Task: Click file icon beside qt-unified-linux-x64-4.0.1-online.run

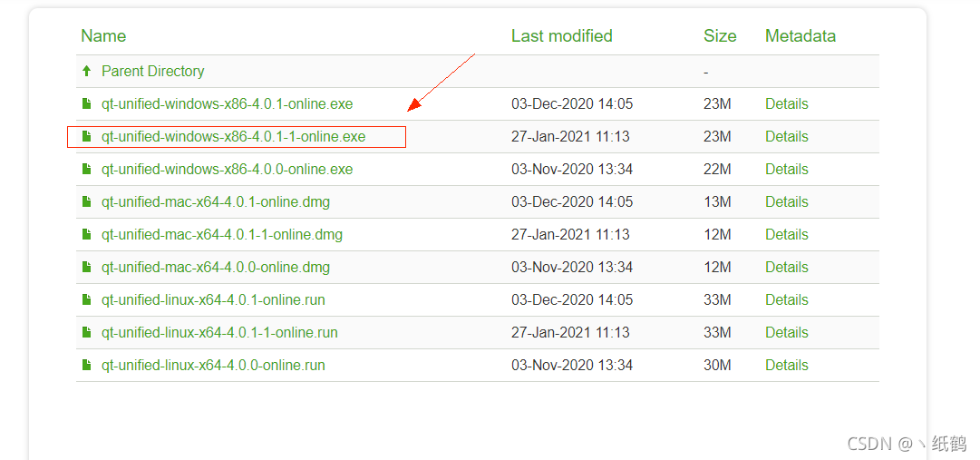Action: pyautogui.click(x=87, y=299)
